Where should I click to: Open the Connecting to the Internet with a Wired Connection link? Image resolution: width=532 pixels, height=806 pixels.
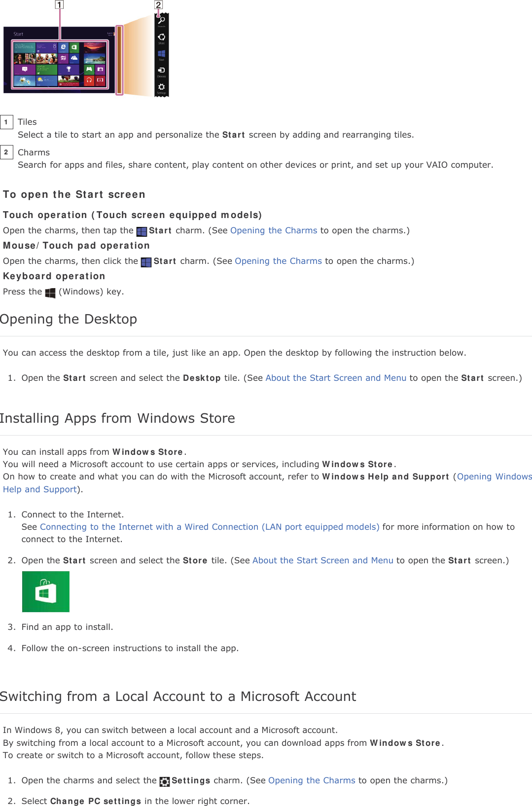point(210,527)
